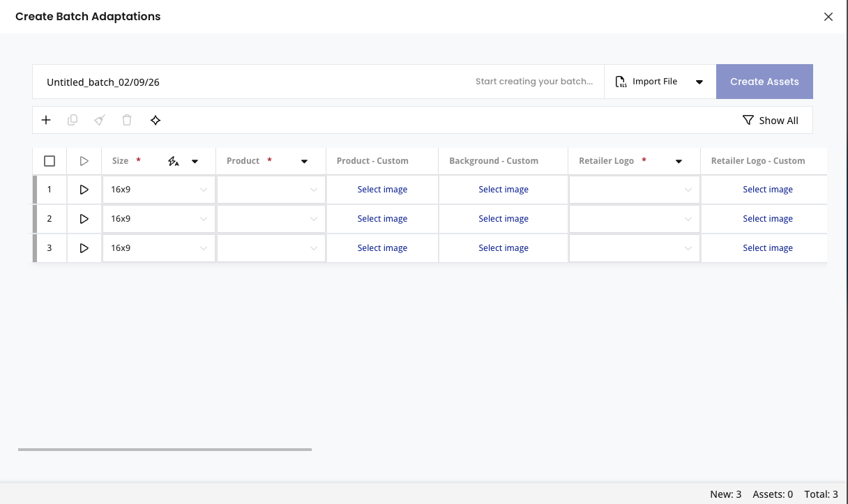
Task: Click the XLS file icon
Action: click(621, 82)
